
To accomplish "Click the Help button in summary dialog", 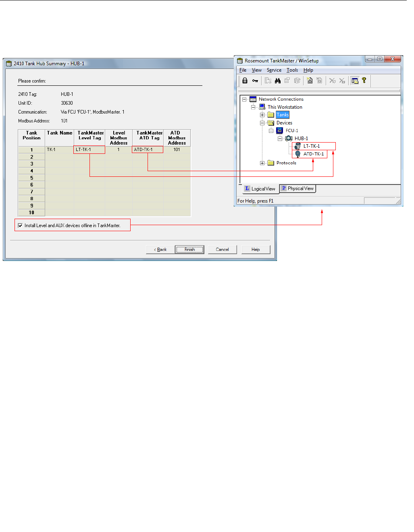I will coord(256,249).
